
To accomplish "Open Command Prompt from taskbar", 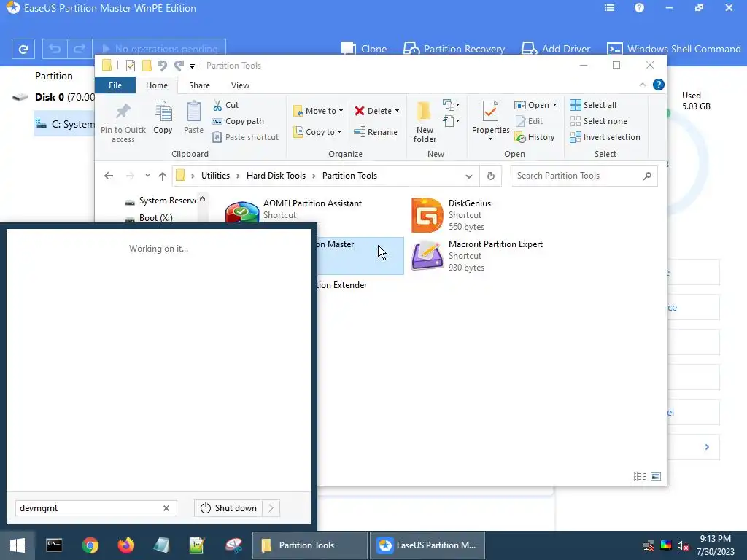I will (x=54, y=545).
